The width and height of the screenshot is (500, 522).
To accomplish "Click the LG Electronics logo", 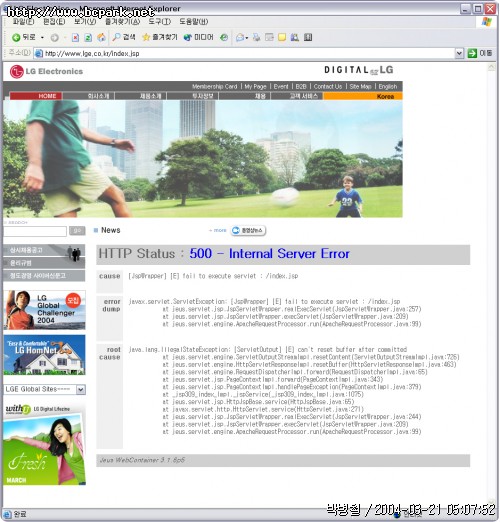I will [x=46, y=71].
